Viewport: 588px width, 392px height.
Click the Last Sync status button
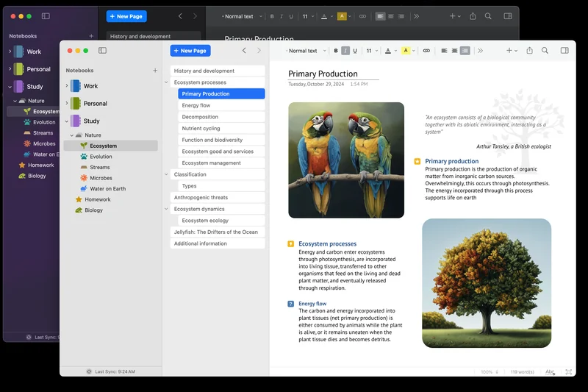click(110, 371)
